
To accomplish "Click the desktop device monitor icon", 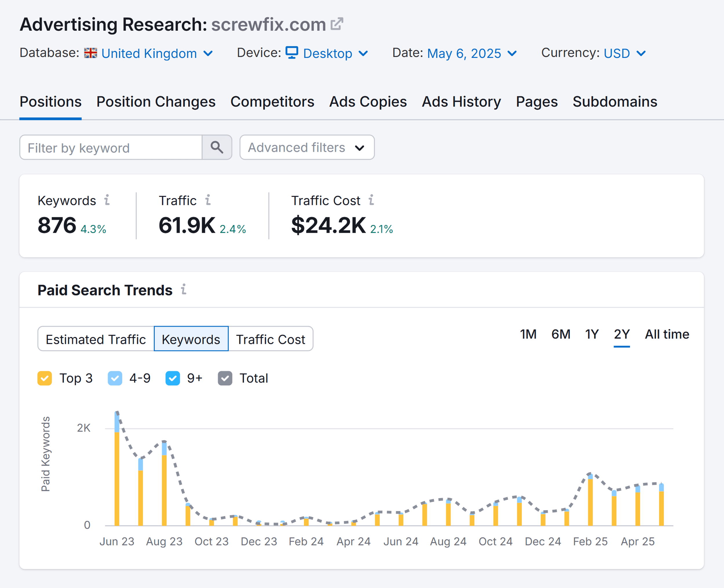I will 292,53.
